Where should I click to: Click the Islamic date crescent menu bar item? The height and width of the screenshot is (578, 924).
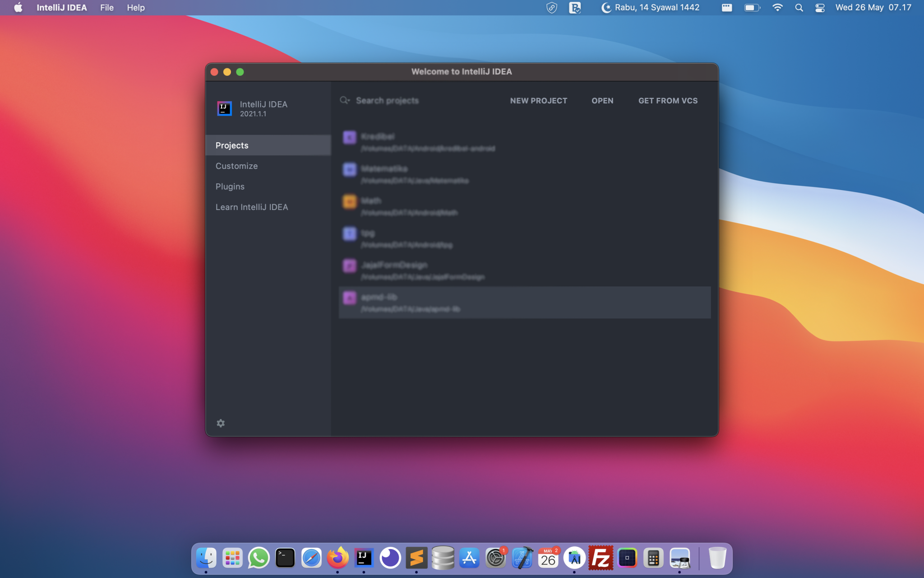click(650, 8)
